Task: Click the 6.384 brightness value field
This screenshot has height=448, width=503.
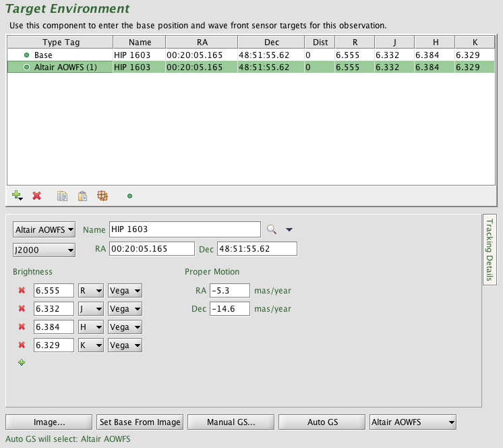Action: point(54,327)
